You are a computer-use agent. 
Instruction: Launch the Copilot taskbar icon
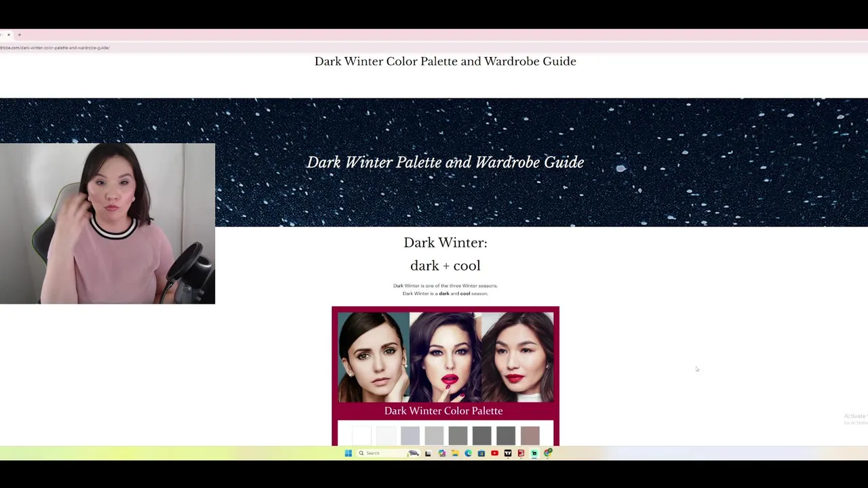coord(442,453)
